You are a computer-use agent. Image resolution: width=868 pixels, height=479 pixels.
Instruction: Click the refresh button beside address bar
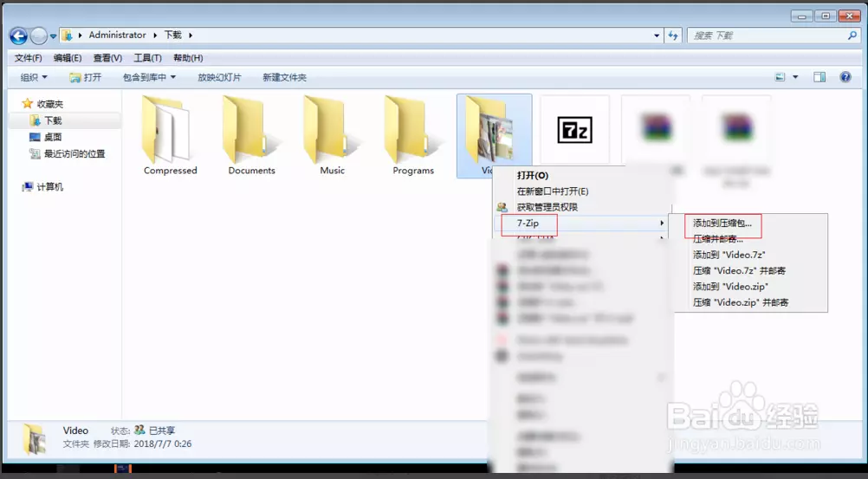[672, 36]
